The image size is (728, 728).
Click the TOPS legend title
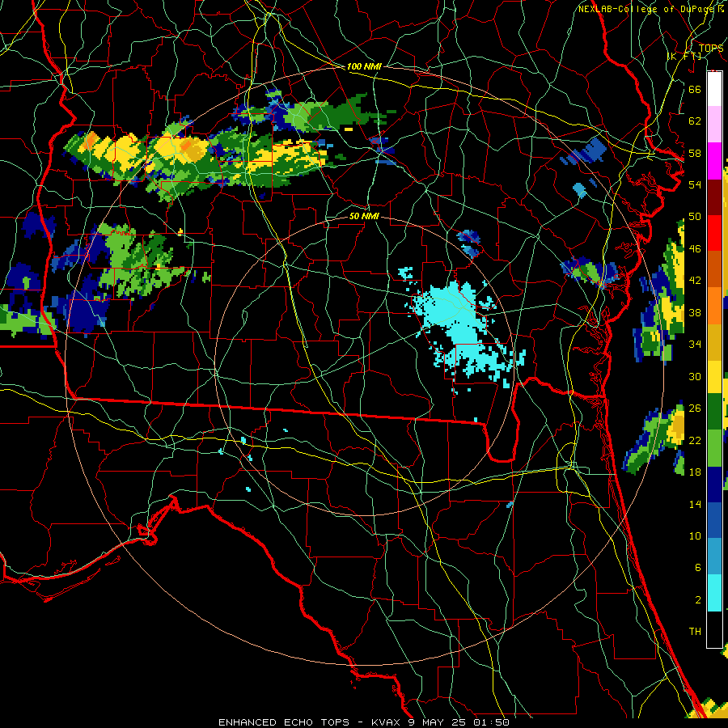tap(711, 48)
